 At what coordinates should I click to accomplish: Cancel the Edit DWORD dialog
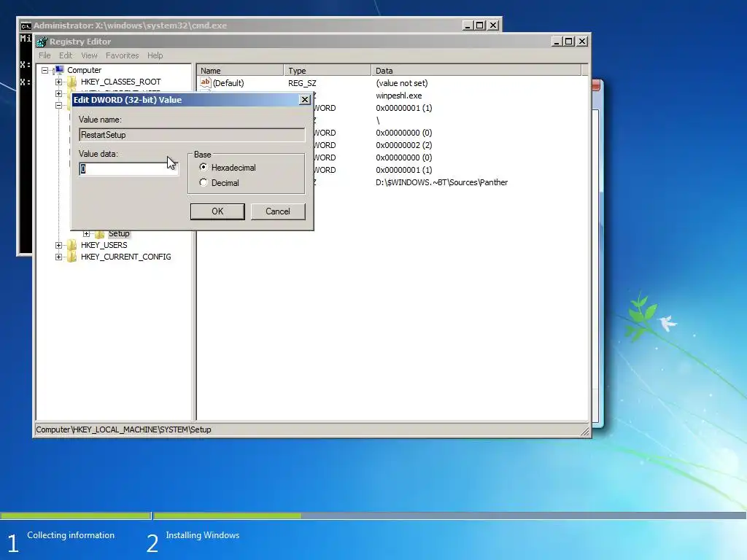pos(278,211)
